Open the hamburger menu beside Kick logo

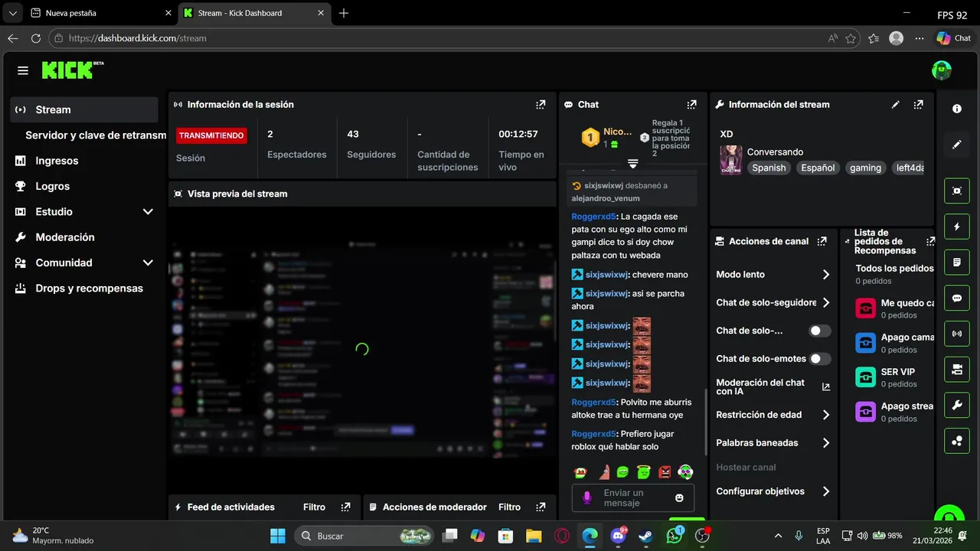tap(23, 70)
